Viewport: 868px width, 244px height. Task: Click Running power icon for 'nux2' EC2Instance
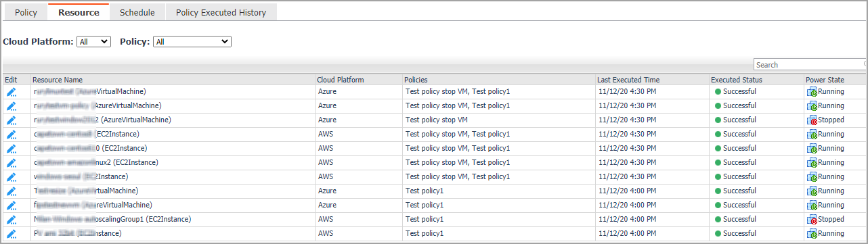[812, 163]
